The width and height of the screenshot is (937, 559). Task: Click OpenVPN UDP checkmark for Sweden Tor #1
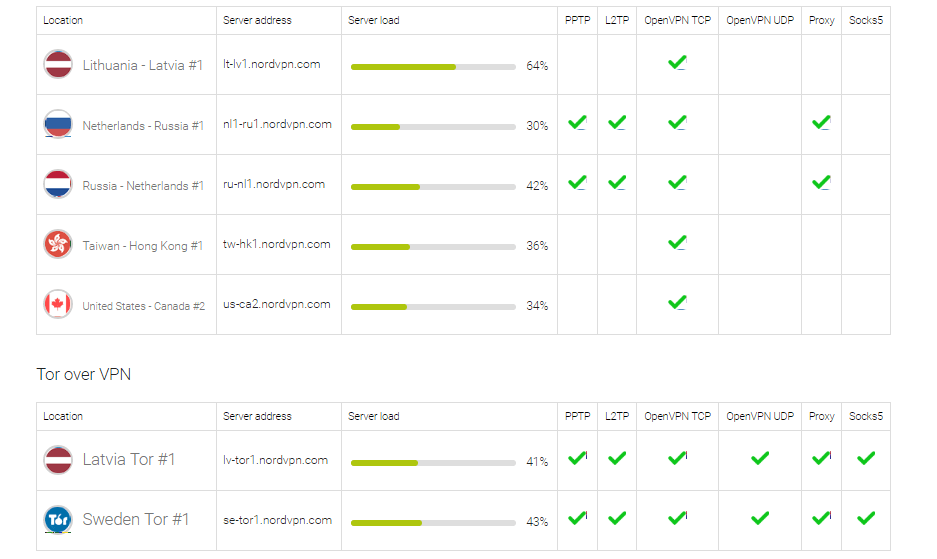click(x=760, y=518)
